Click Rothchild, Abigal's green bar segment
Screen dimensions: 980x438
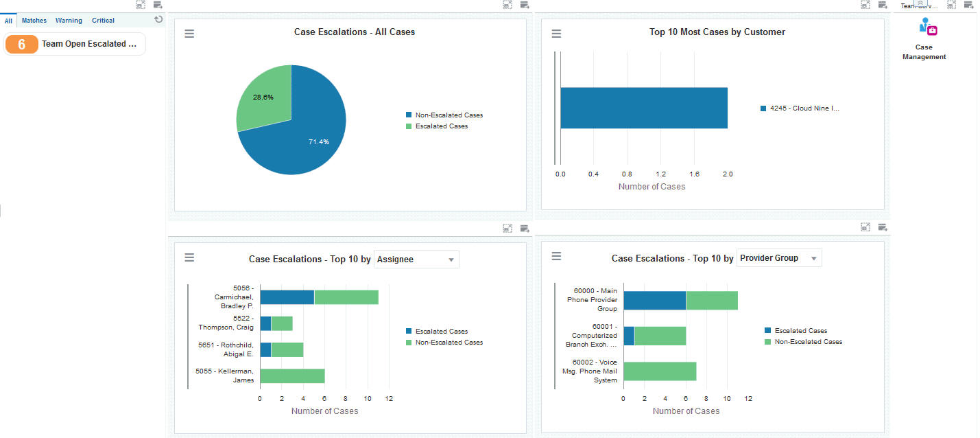point(287,349)
